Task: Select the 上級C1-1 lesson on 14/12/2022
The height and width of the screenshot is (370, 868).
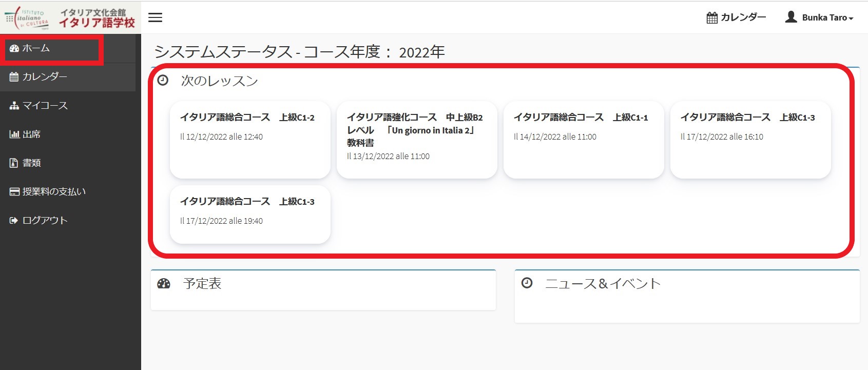Action: pyautogui.click(x=584, y=140)
